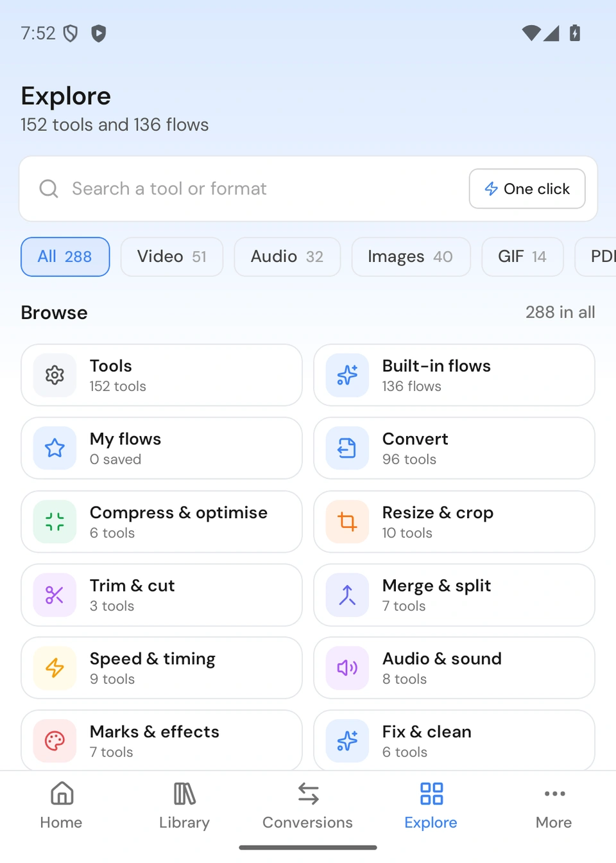Click the One click button

point(527,189)
